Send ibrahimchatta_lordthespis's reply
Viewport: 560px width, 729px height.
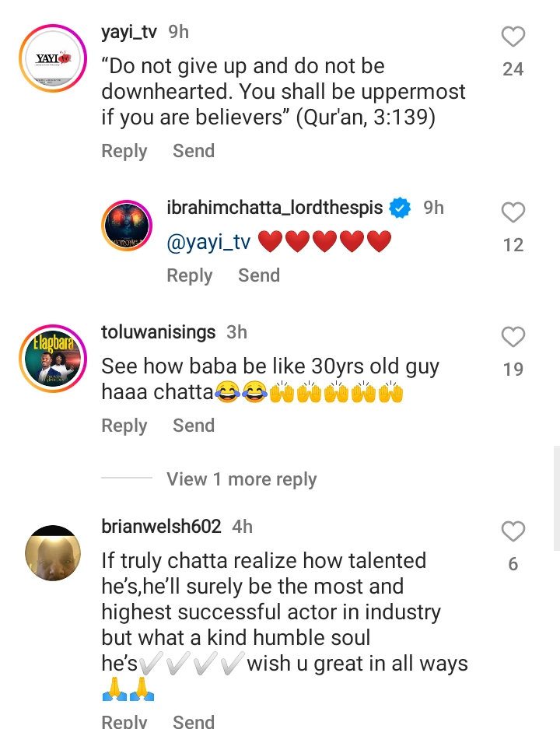259,275
